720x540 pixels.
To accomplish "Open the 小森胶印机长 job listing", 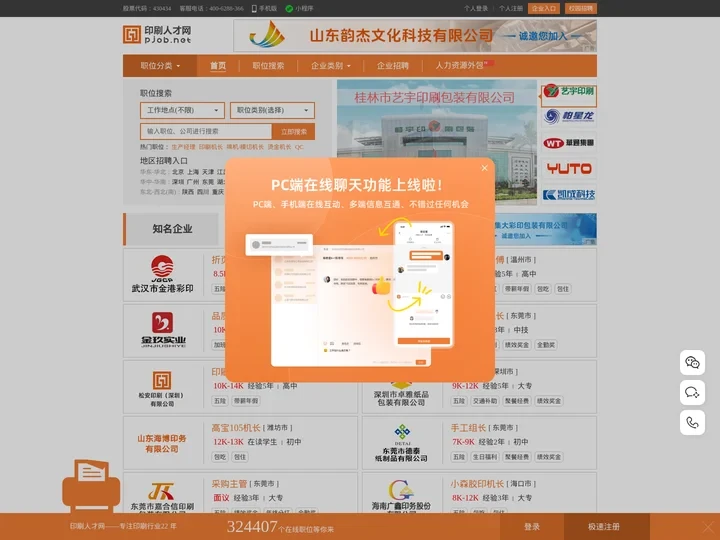I will [477, 484].
